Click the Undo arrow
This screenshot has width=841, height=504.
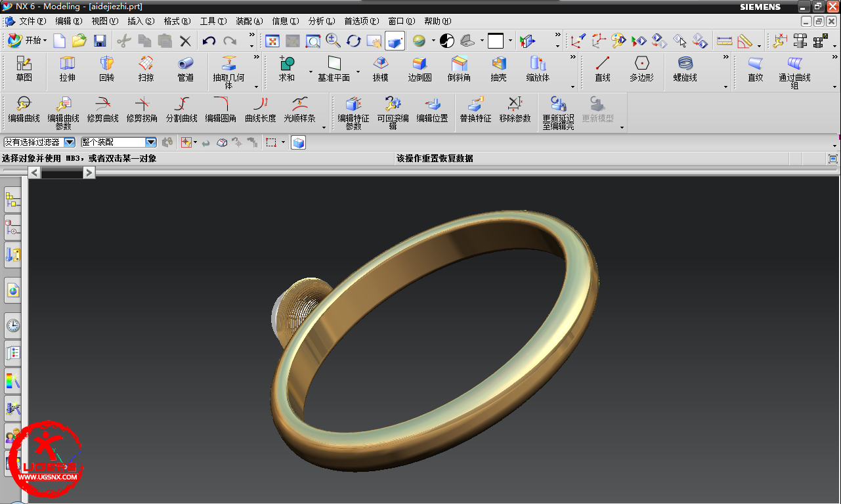[x=209, y=41]
